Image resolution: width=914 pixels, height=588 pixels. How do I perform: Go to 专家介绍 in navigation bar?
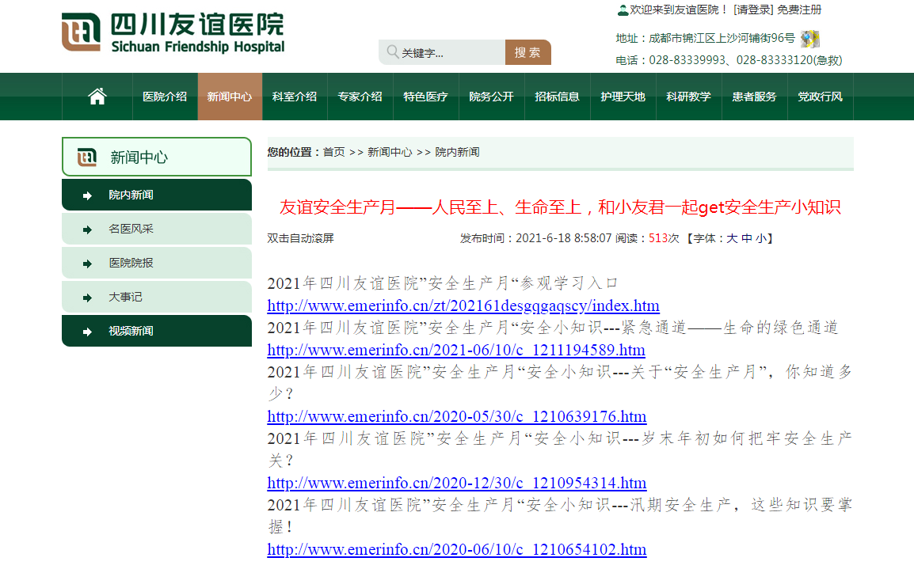click(x=360, y=97)
